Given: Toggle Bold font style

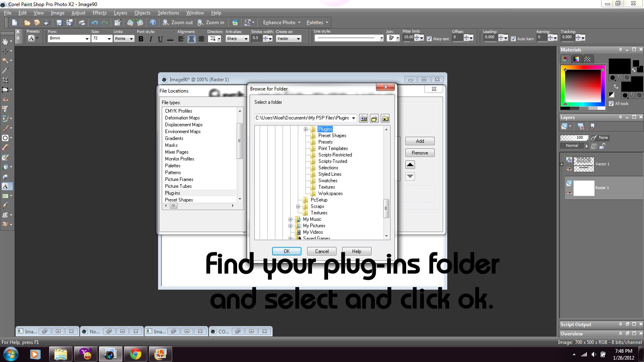Looking at the screenshot, I should pyautogui.click(x=141, y=39).
